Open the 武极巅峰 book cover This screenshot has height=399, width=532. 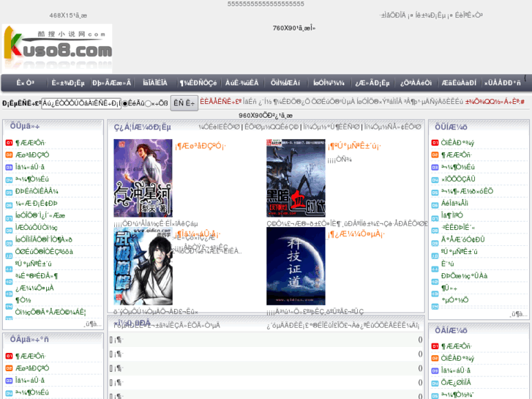coord(143,266)
